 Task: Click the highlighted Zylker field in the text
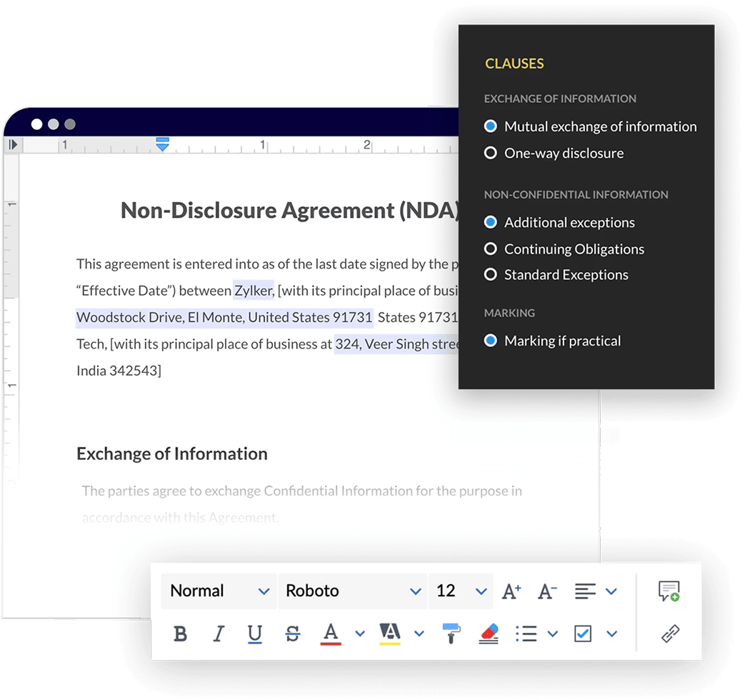253,291
